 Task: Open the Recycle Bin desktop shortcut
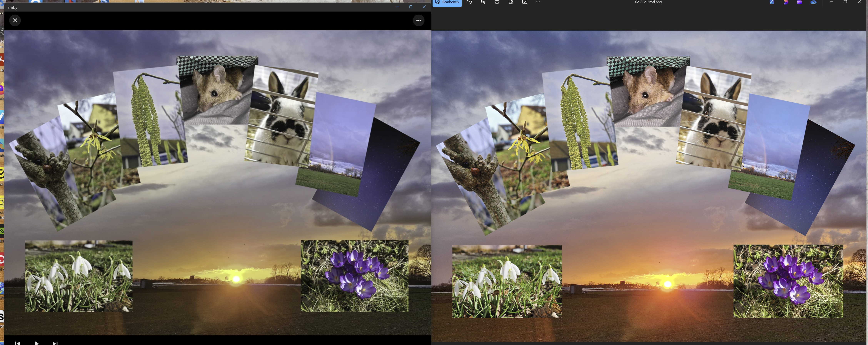[2, 3]
